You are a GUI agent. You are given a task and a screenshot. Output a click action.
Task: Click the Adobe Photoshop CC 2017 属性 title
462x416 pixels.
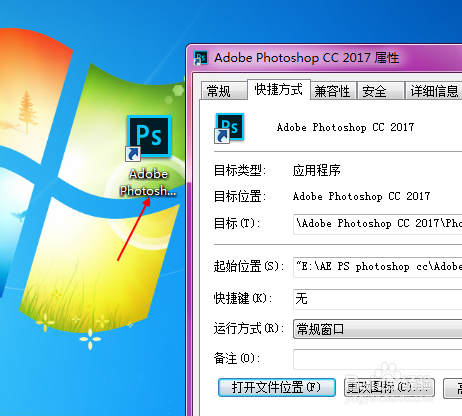coord(306,58)
